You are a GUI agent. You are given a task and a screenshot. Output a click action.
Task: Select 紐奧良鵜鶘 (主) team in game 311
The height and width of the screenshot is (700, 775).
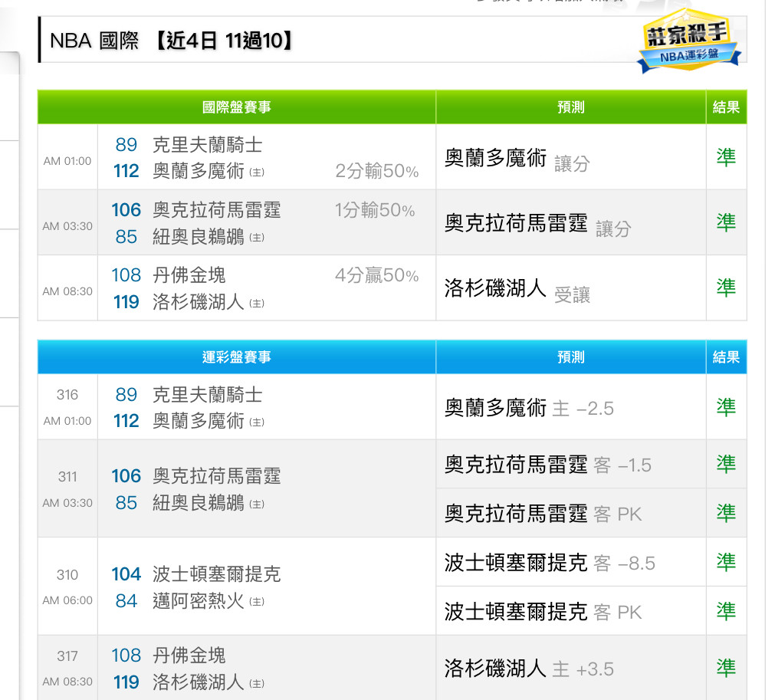[208, 503]
